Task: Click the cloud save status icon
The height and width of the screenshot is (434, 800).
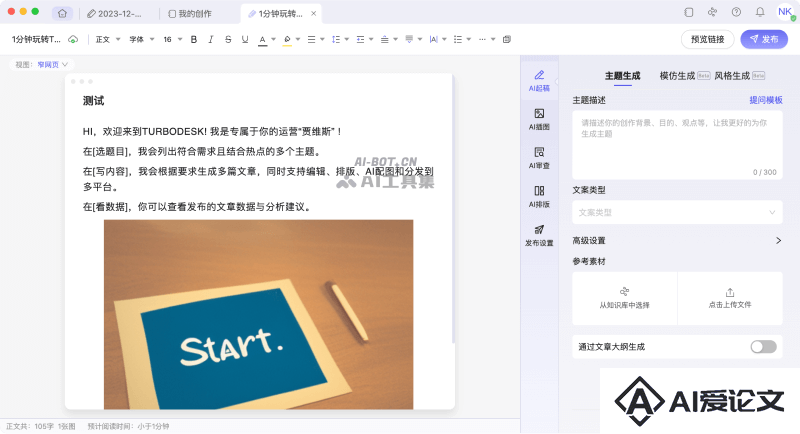Action: 73,39
